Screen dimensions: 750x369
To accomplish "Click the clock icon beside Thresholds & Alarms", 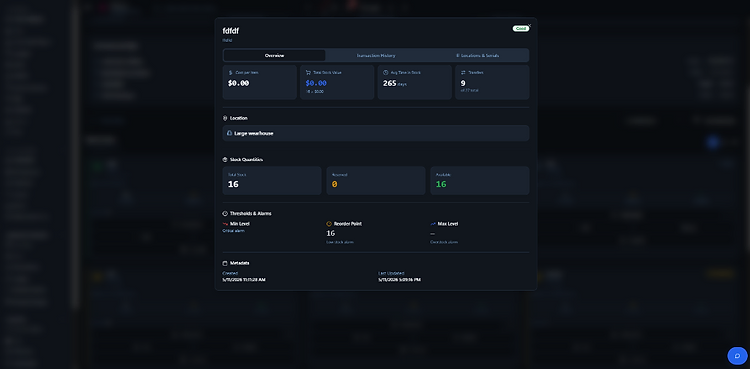I will click(225, 213).
